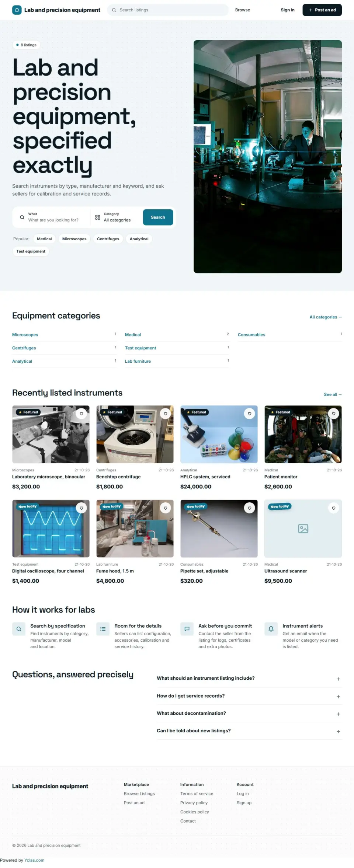
Task: Favorite the Benchtop centrifuge listing
Action: [166, 414]
